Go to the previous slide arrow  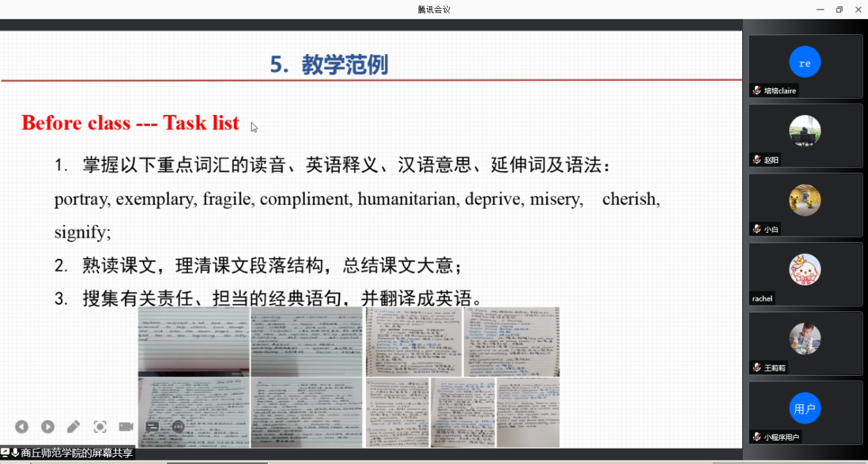click(x=22, y=426)
